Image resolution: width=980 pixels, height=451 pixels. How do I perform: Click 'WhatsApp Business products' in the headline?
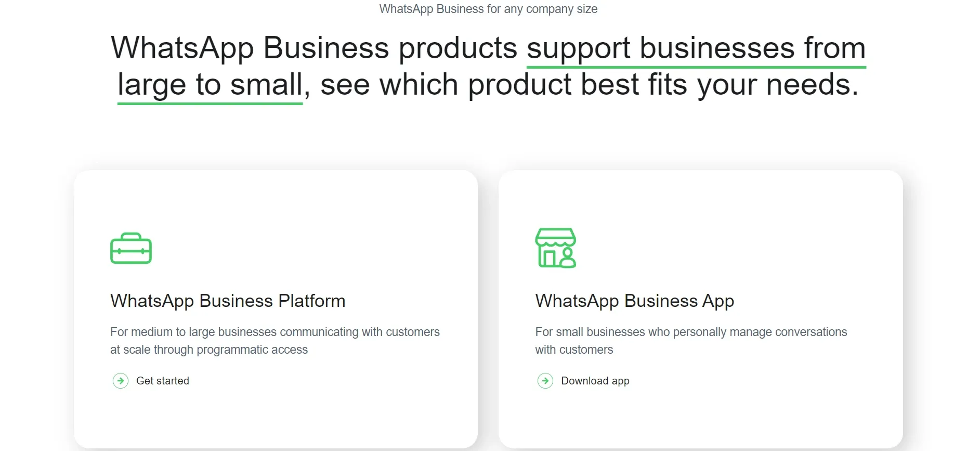tap(314, 48)
